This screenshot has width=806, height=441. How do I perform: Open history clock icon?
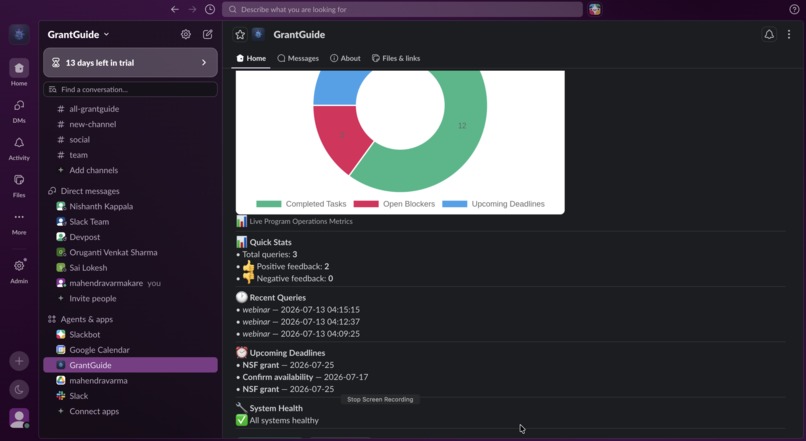coord(210,9)
